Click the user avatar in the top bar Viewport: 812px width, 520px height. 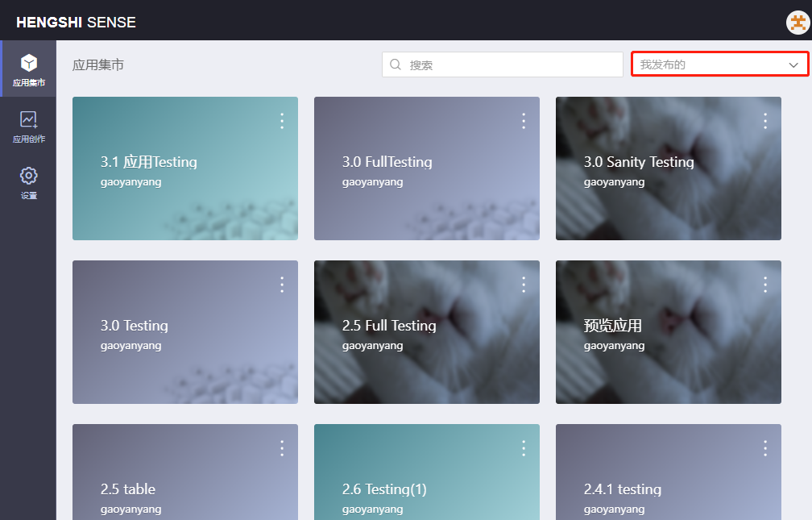point(797,23)
